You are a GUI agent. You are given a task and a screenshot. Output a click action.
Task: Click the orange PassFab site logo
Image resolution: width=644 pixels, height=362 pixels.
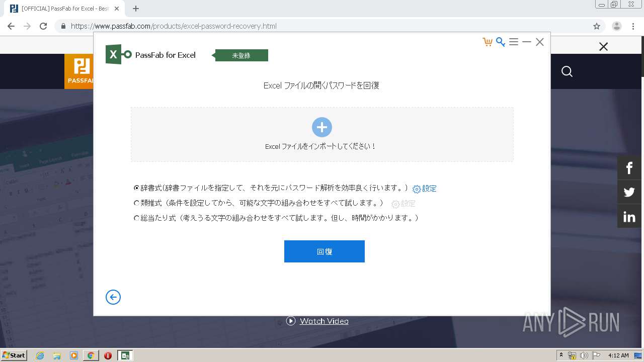click(79, 71)
